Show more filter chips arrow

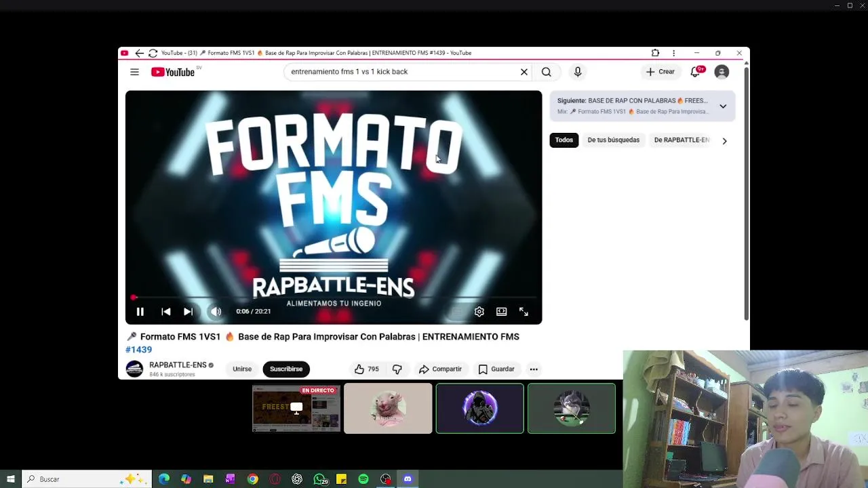point(724,141)
